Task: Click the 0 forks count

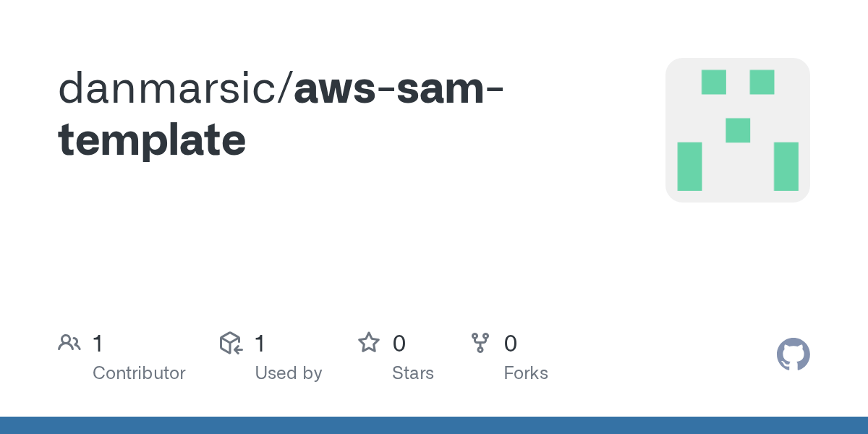Action: click(x=511, y=344)
